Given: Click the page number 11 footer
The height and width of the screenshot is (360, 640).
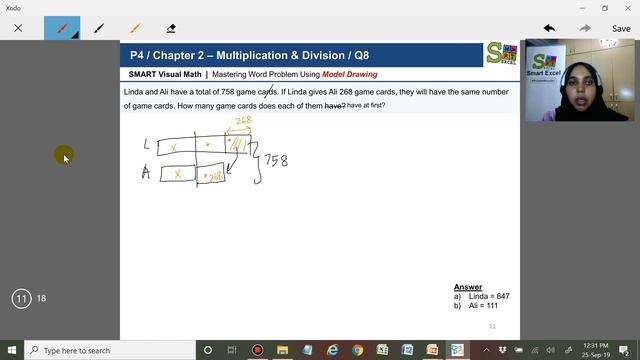Looking at the screenshot, I should click(492, 327).
